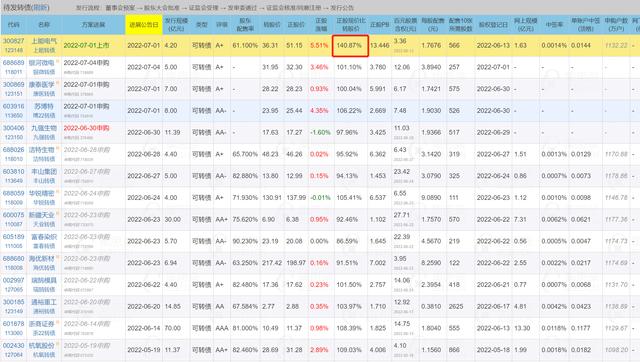This screenshot has width=640, height=362.
Task: Open the 浙商证券 stock link
Action: (41, 324)
